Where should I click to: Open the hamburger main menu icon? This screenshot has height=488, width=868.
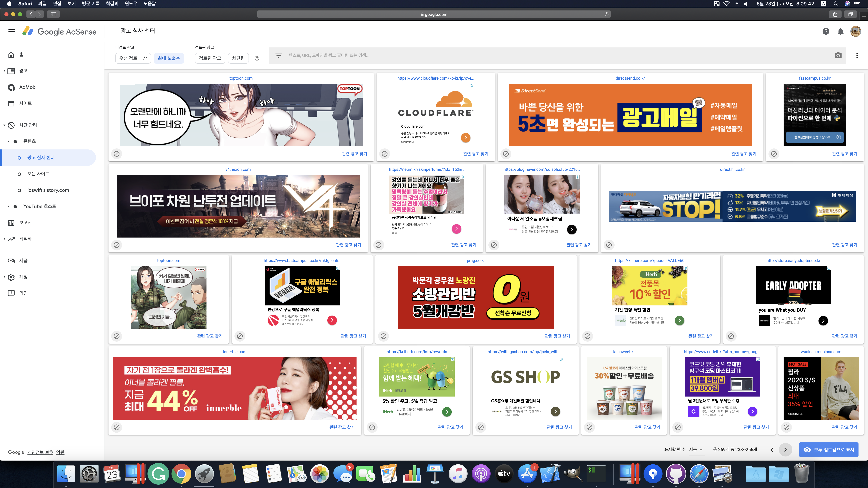(12, 31)
